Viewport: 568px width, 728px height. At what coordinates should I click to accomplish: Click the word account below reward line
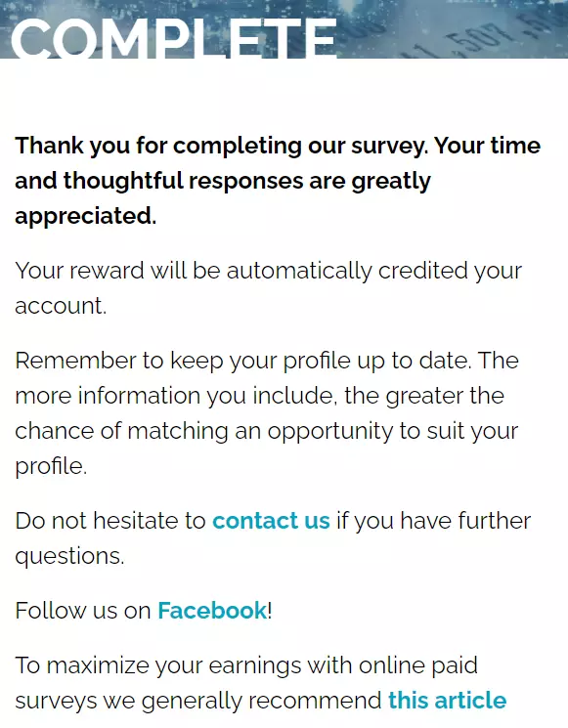[61, 306]
